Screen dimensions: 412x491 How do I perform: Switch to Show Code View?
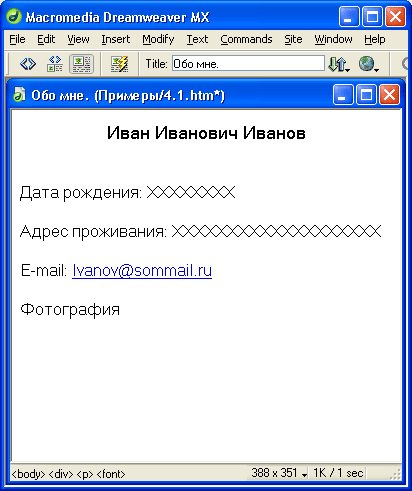[x=28, y=64]
